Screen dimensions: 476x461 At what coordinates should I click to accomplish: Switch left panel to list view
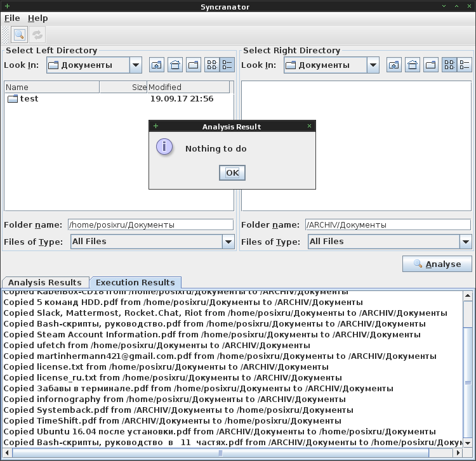click(212, 65)
